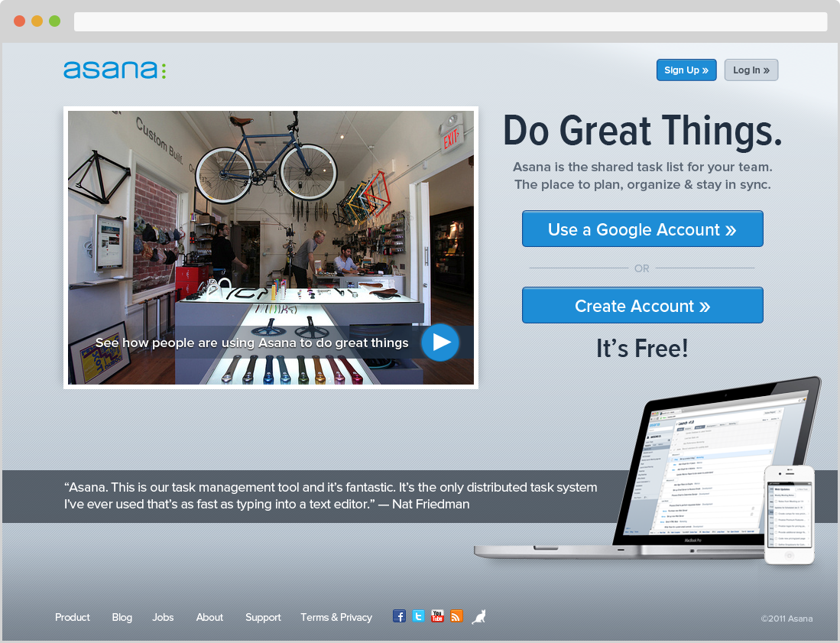This screenshot has height=643, width=840.
Task: Open the RSS feed icon
Action: 456,616
